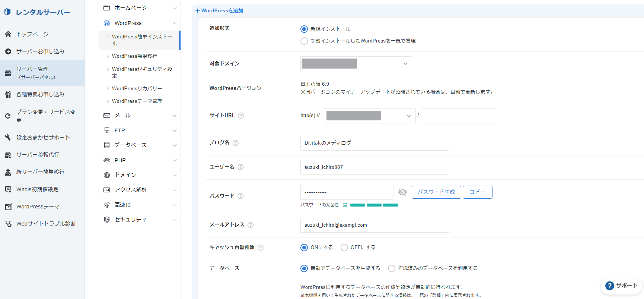The image size is (644, 299).
Task: Select the 新規インストール radio button
Action: pyautogui.click(x=304, y=29)
